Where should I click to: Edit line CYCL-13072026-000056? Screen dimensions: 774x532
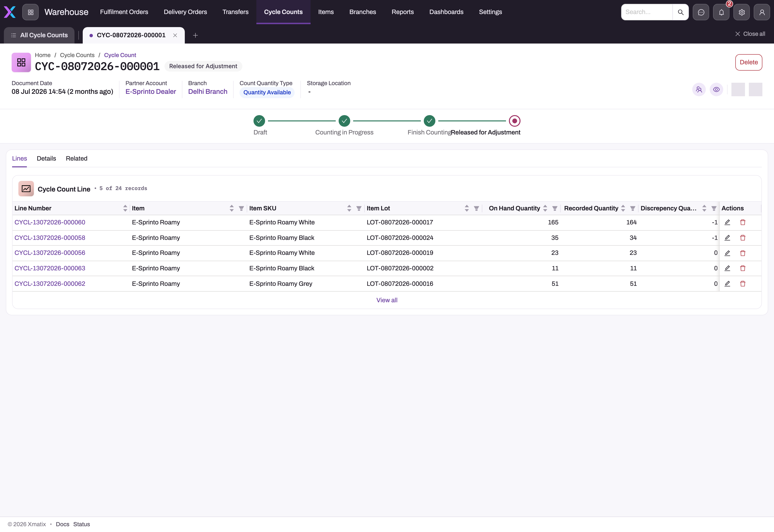pos(727,253)
